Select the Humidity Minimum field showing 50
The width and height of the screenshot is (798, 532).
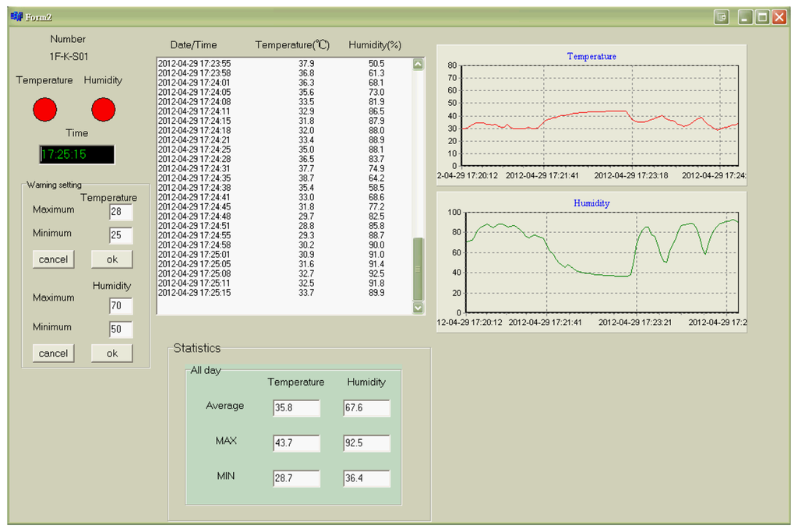pyautogui.click(x=121, y=329)
